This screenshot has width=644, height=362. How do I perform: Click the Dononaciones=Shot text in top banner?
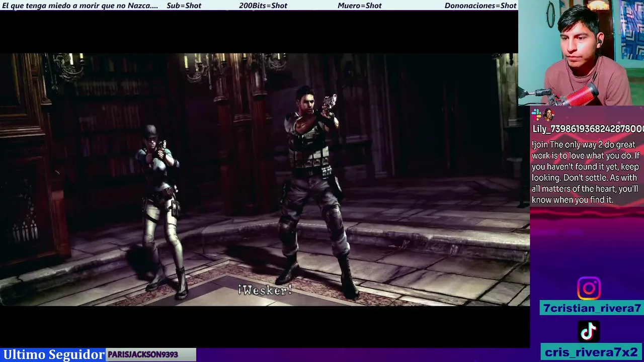pos(480,6)
